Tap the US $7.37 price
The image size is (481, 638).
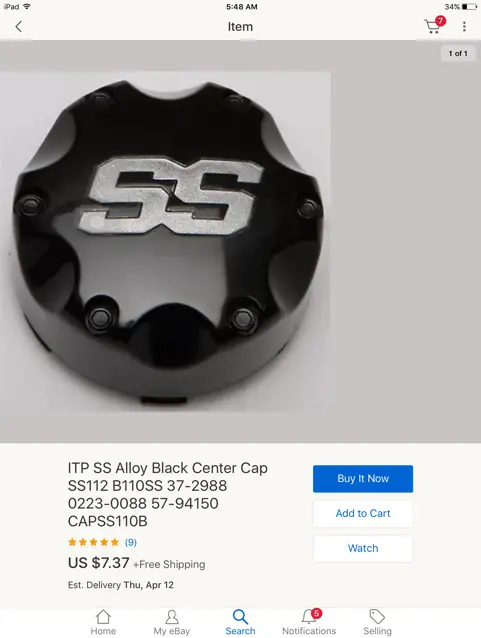[98, 563]
